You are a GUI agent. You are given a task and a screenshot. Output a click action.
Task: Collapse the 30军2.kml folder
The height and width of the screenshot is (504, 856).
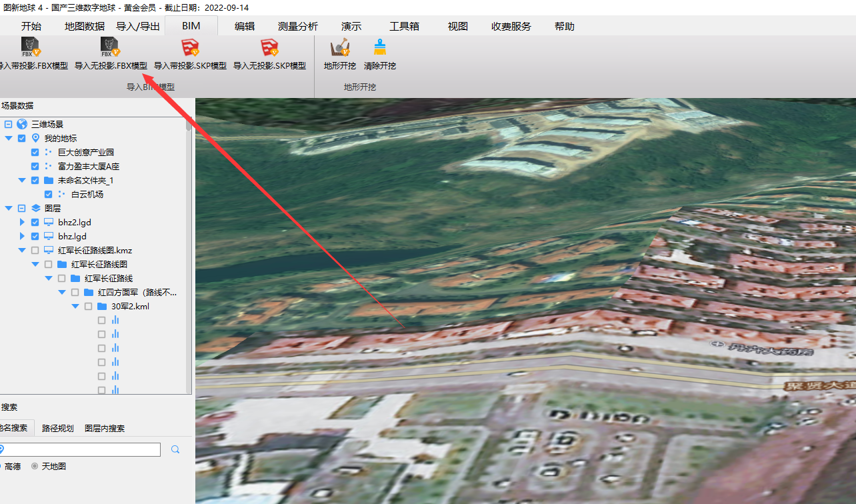tap(75, 307)
